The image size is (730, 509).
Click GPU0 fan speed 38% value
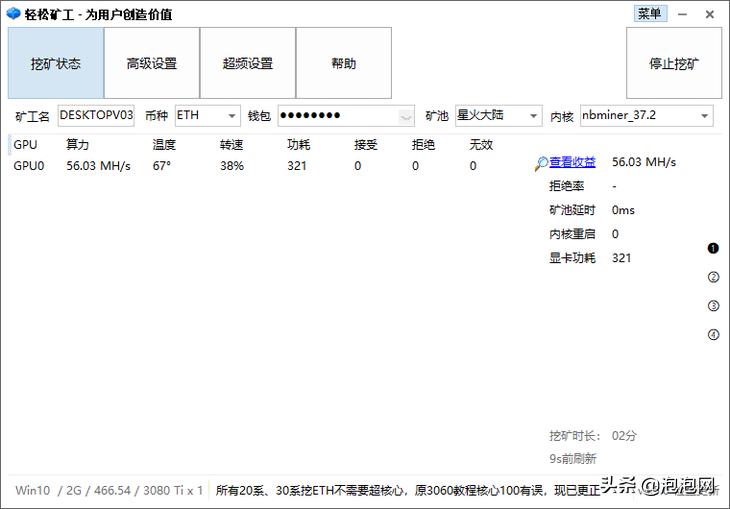[x=232, y=166]
